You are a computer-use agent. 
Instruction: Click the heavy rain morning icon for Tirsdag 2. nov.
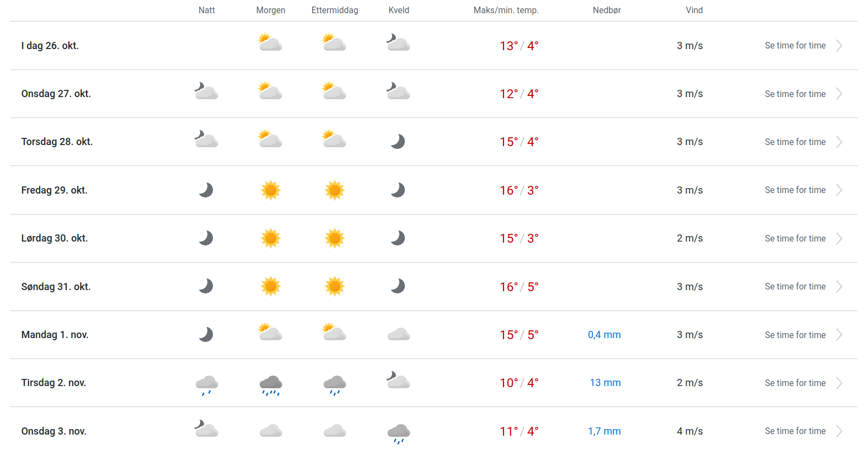pos(271,384)
